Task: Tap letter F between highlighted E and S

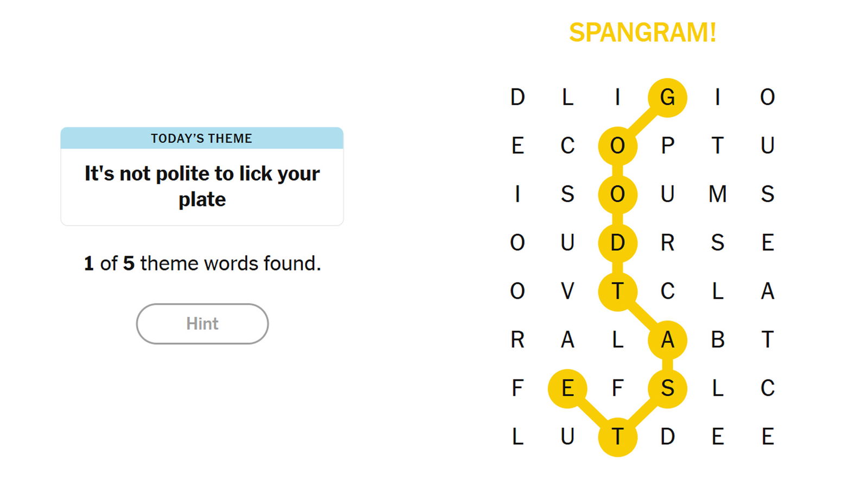Action: coord(617,388)
